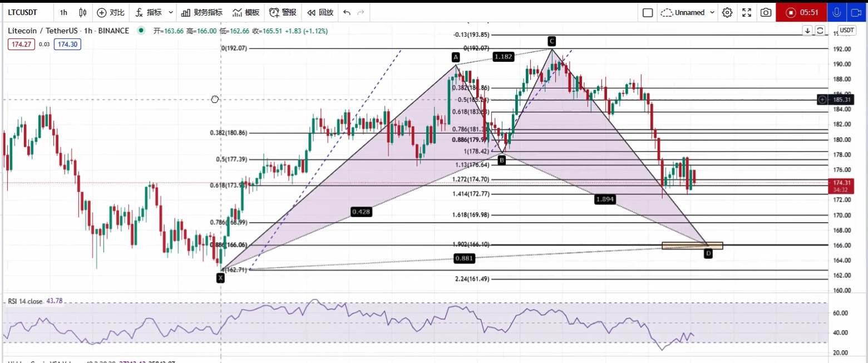Open the 财务指标 financials menu
The width and height of the screenshot is (868, 363).
coord(201,12)
